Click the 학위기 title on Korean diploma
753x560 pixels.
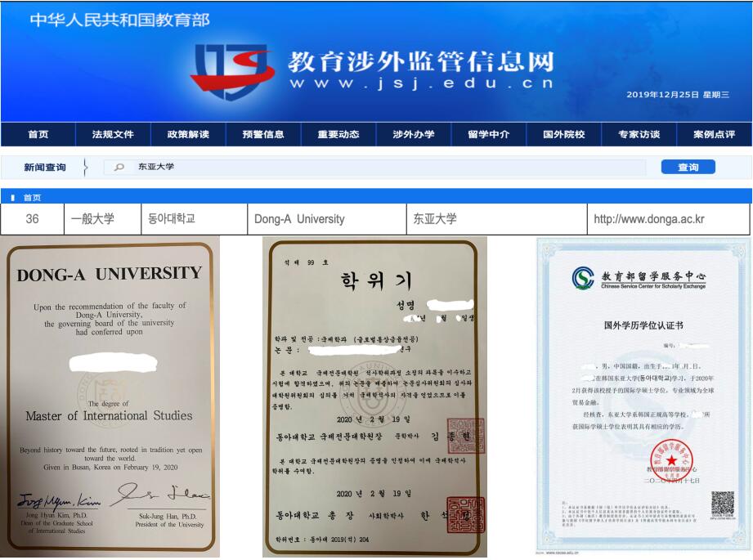376,280
